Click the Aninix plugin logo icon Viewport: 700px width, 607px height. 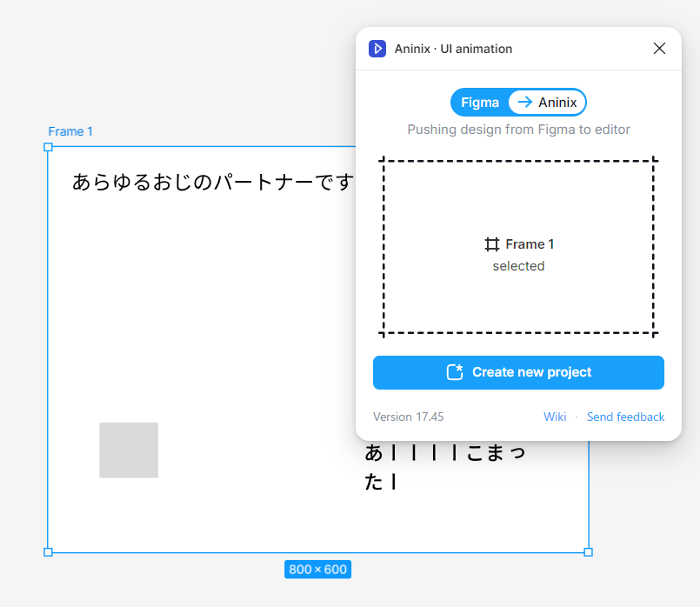(x=377, y=49)
